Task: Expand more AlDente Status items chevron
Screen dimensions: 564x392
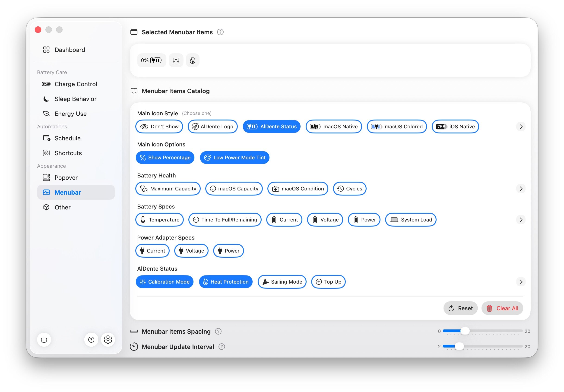Action: pyautogui.click(x=521, y=282)
